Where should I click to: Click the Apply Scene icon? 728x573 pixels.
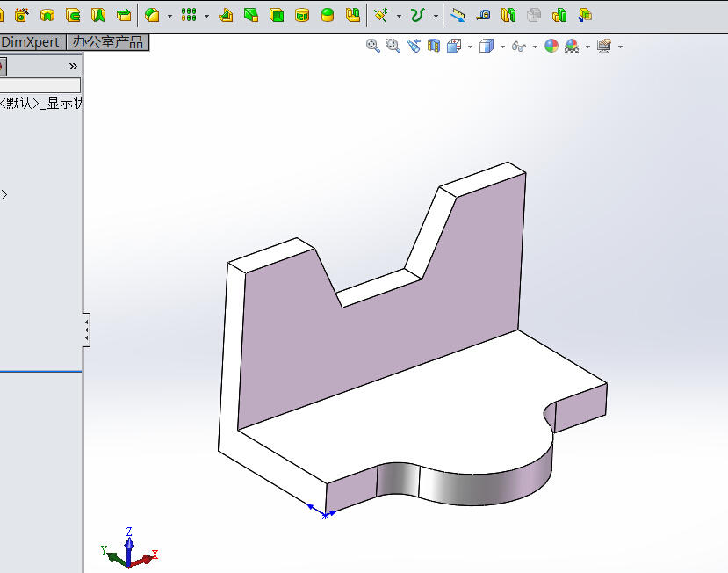(572, 46)
